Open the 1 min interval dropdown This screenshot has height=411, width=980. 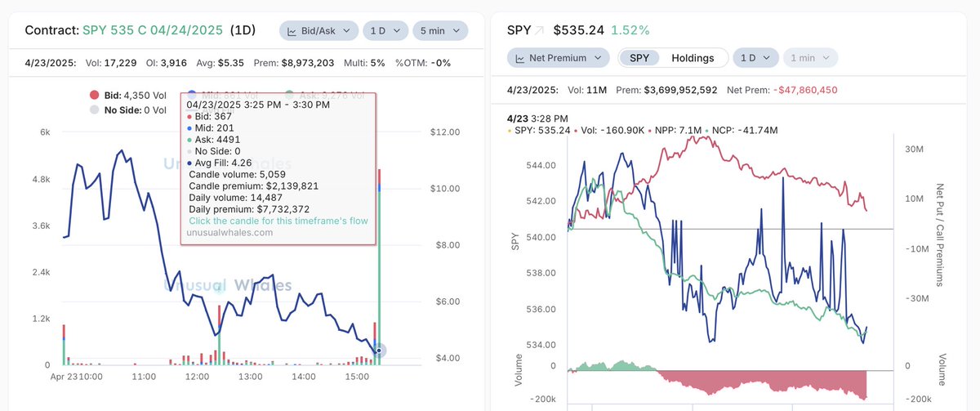[810, 58]
